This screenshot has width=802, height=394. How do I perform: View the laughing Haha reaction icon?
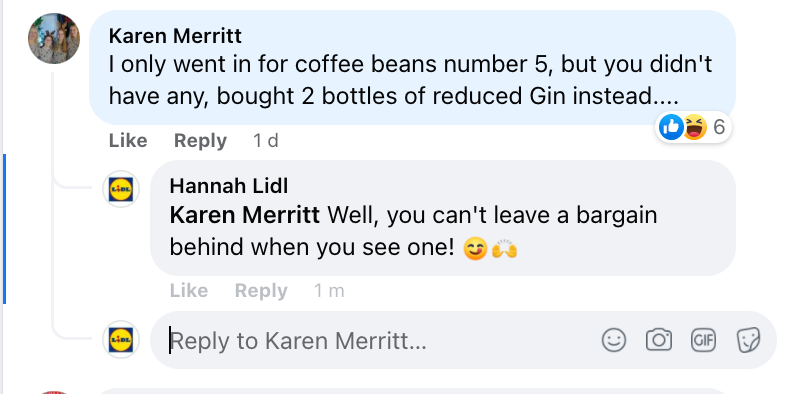pyautogui.click(x=695, y=127)
